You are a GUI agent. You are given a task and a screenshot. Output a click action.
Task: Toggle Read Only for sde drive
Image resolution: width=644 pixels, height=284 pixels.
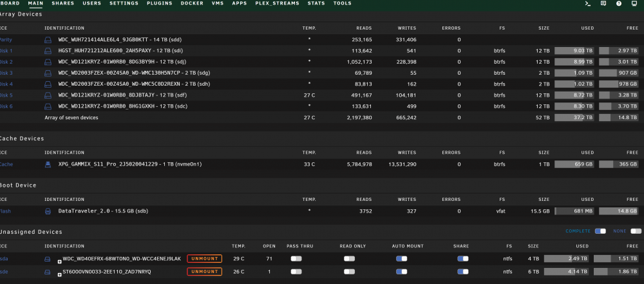(350, 272)
